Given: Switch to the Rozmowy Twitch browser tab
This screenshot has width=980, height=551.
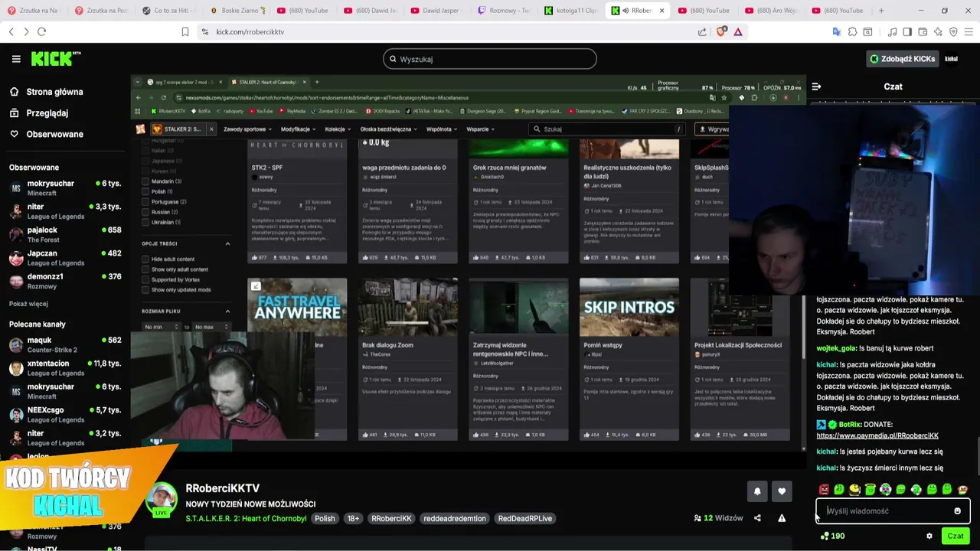Looking at the screenshot, I should pyautogui.click(x=503, y=11).
